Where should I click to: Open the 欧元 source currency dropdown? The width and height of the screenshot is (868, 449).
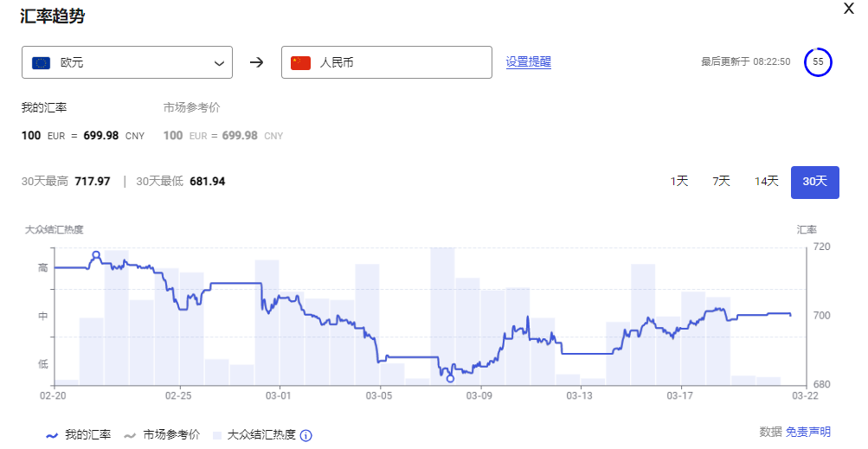coord(126,62)
